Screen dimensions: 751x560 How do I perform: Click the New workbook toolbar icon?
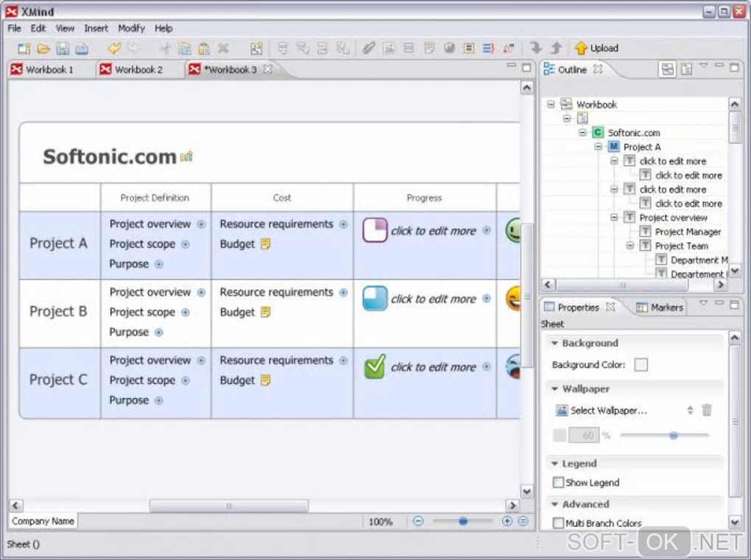[x=24, y=48]
